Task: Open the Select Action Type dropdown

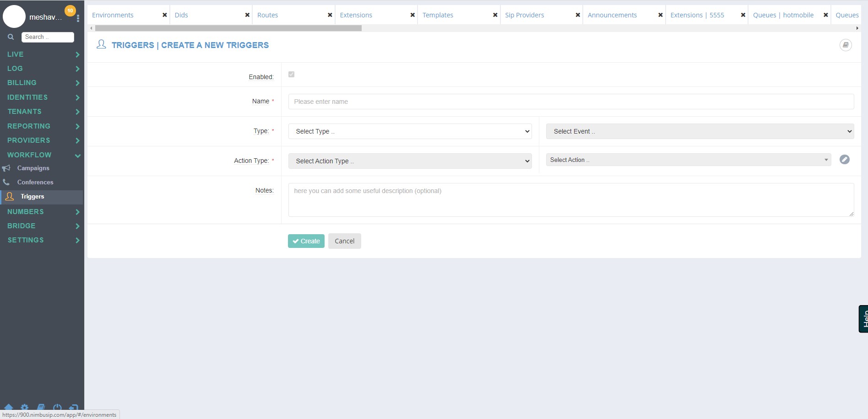Action: point(410,161)
